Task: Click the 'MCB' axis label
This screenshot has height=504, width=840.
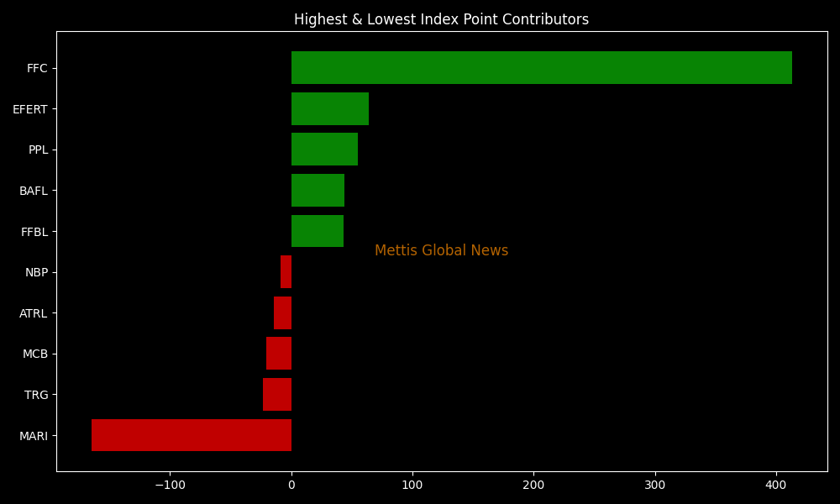Action: tap(35, 354)
